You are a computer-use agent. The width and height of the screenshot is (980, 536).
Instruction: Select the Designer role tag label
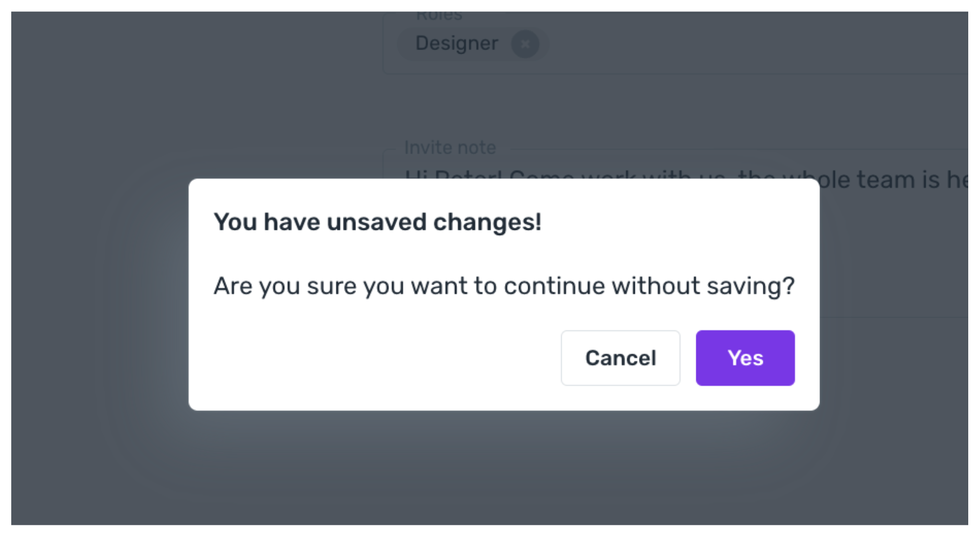coord(457,43)
